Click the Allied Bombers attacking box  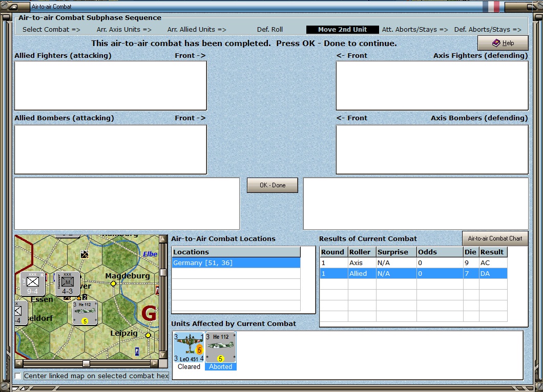click(111, 149)
